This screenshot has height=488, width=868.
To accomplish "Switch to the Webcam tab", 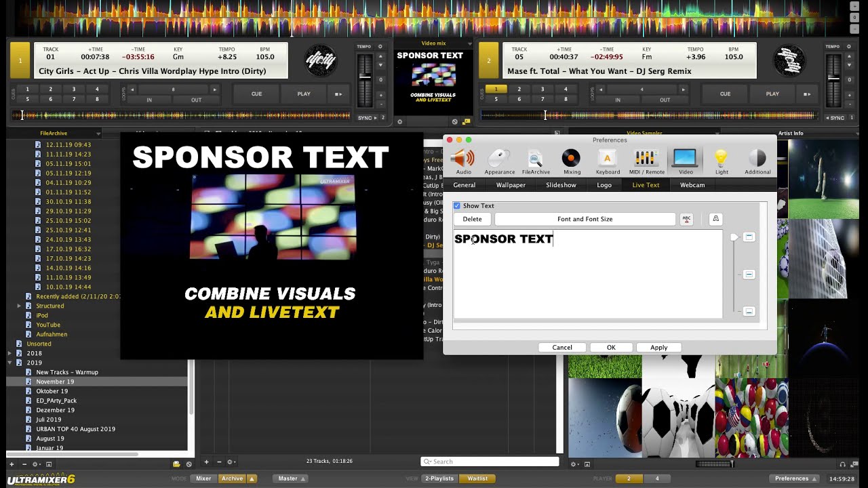I will (692, 185).
